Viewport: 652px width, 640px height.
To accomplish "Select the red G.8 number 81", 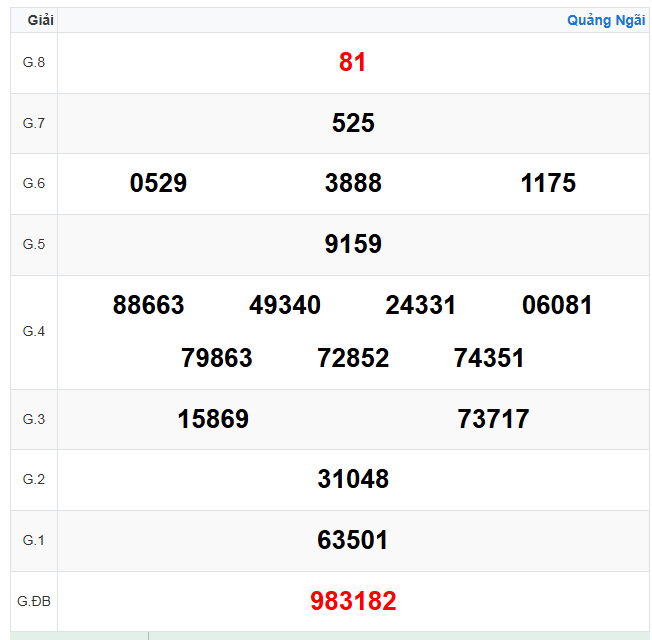I will point(353,62).
